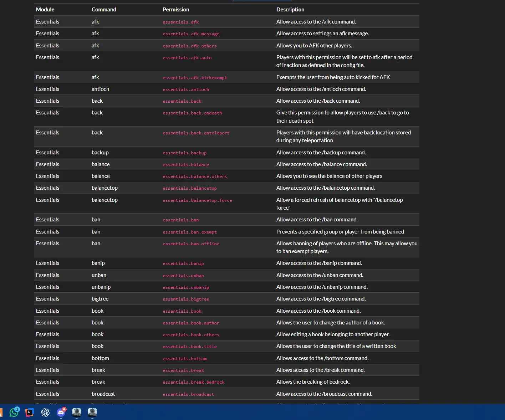Select the essentials.bottom permission
Viewport: 505px width, 420px height.
tap(185, 359)
